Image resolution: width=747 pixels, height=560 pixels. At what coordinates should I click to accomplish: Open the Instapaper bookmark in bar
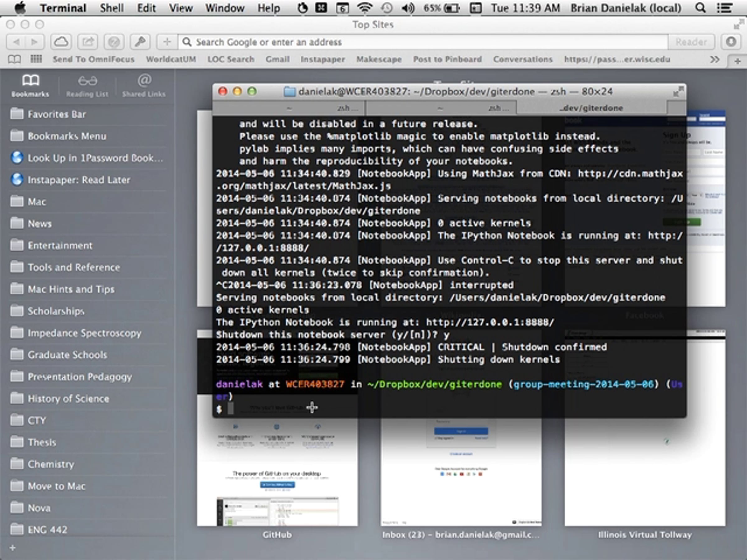[x=323, y=59]
